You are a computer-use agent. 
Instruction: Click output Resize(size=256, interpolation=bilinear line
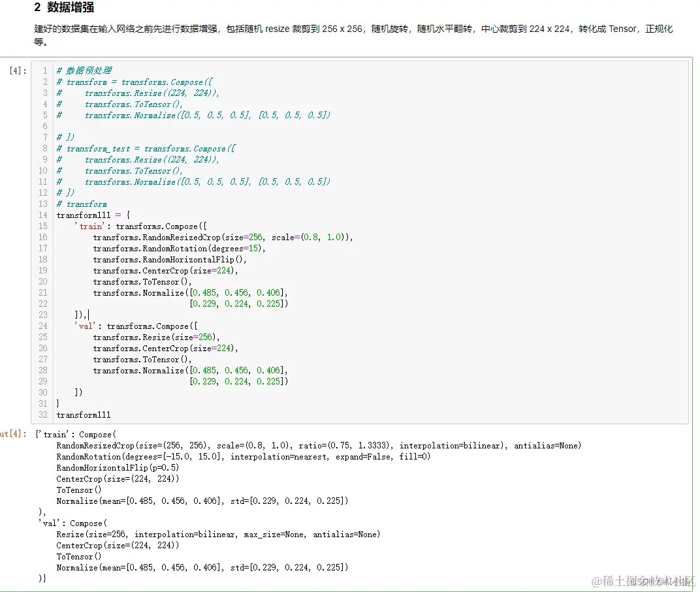tap(218, 535)
